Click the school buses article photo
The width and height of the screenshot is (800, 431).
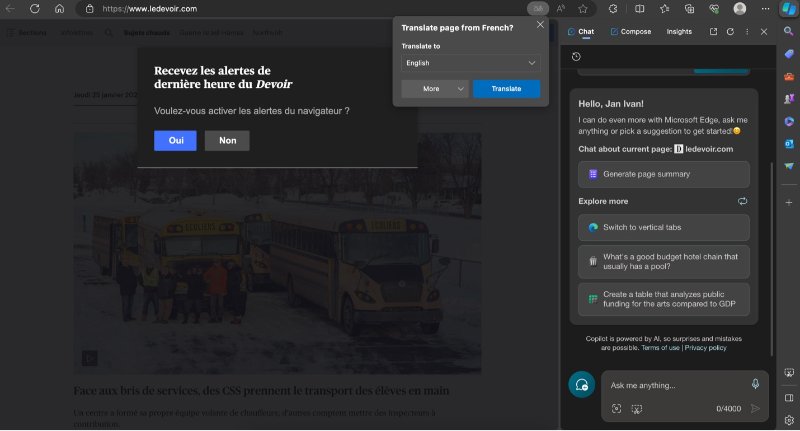click(x=277, y=253)
